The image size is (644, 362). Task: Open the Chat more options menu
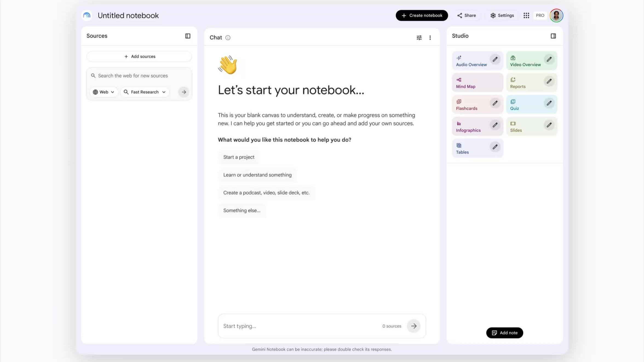click(x=430, y=37)
